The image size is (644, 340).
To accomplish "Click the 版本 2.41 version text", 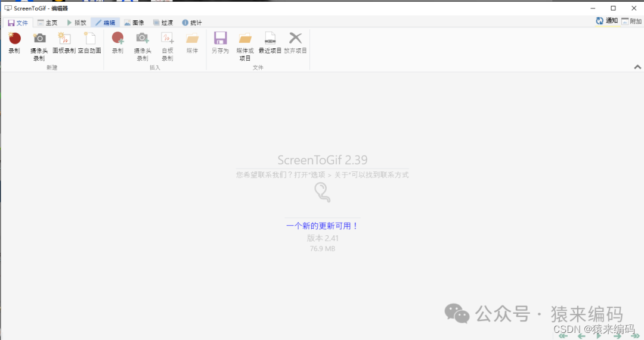I will [323, 238].
